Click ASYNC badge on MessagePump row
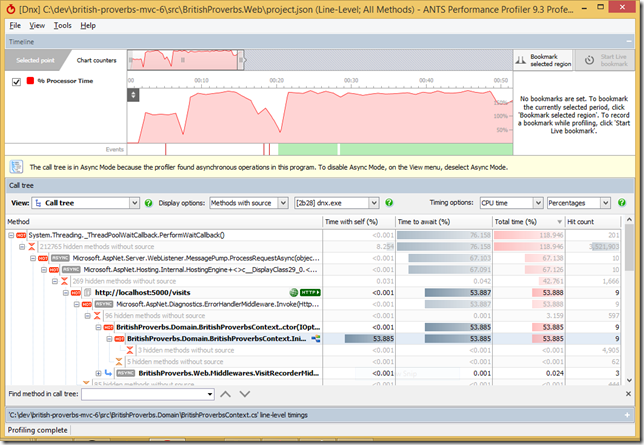 coord(60,258)
